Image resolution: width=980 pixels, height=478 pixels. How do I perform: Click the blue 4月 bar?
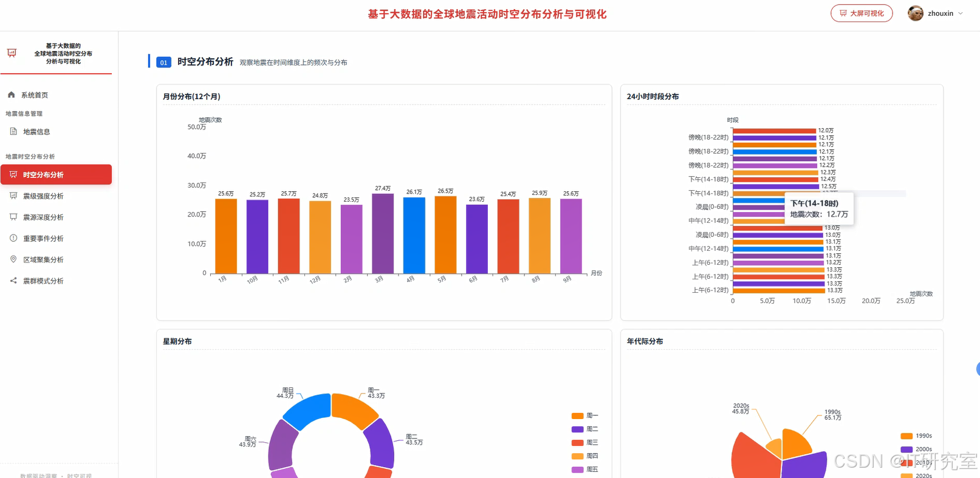tap(414, 236)
